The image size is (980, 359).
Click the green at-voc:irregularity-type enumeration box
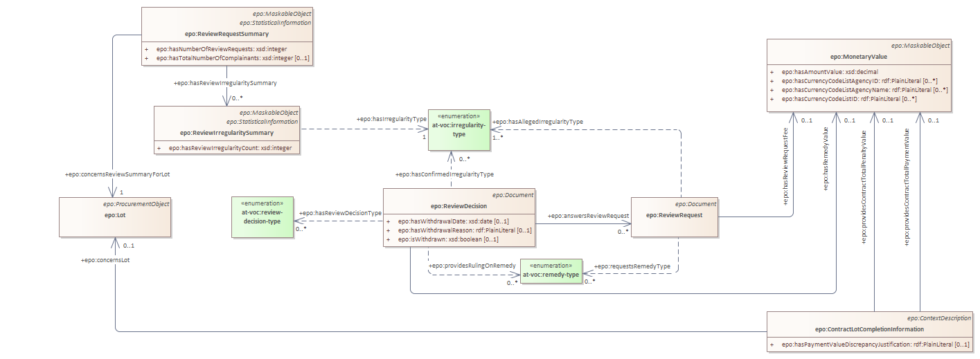coord(458,130)
